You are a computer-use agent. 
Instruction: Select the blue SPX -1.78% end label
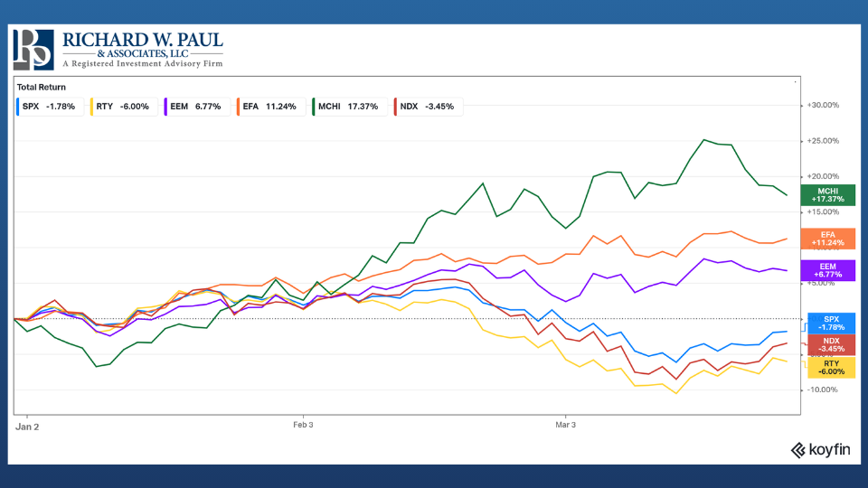pyautogui.click(x=829, y=323)
